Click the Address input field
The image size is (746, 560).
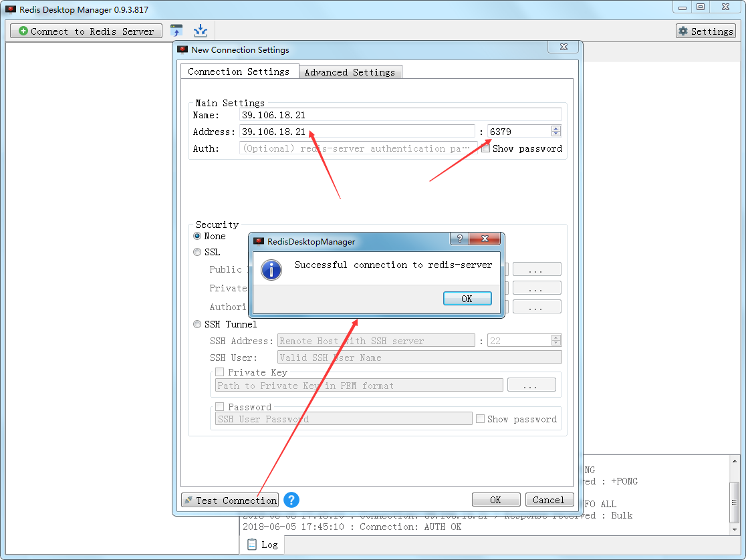coord(358,132)
